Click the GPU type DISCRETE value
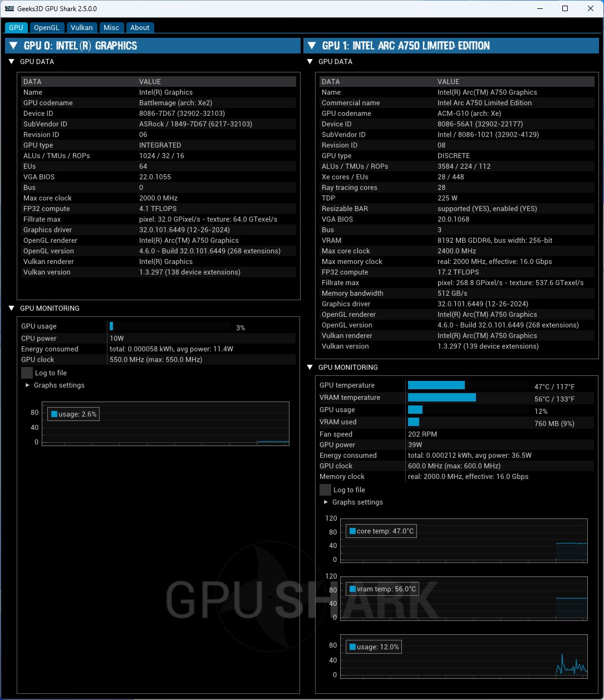Viewport: 604px width, 700px height. pyautogui.click(x=454, y=156)
